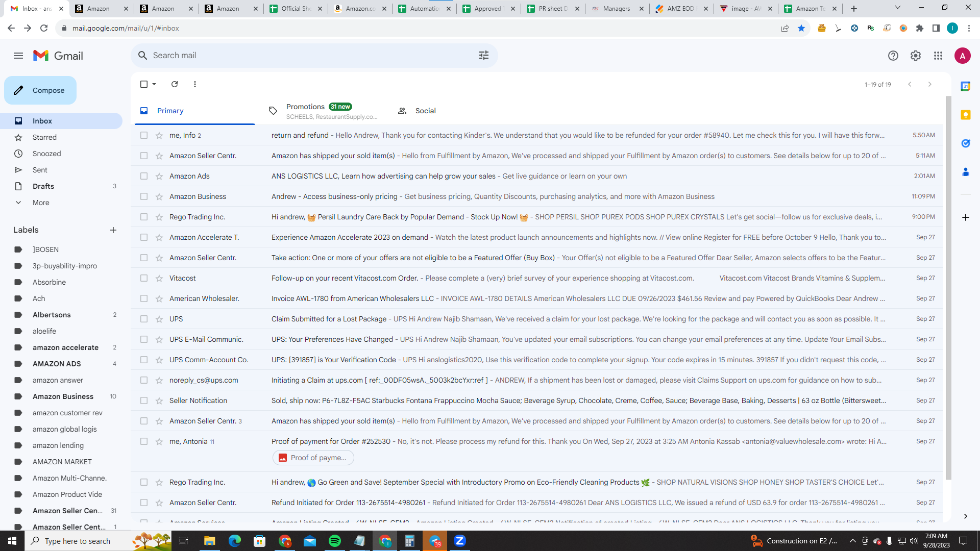Switch to the Managers browser tab
Screen dimensions: 980x551
click(616, 9)
